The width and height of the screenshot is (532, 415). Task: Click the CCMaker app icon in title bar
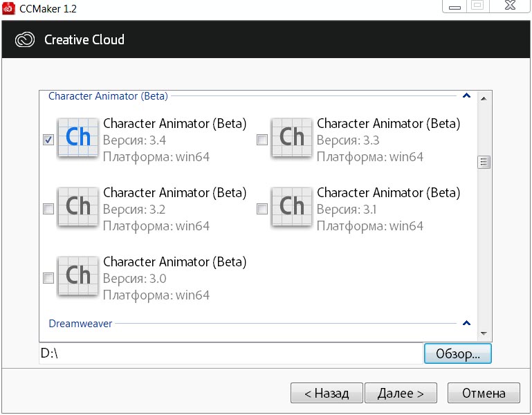8,8
